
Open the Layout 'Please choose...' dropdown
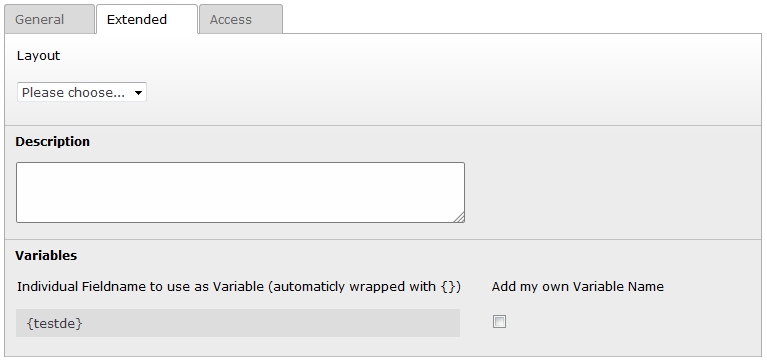82,92
